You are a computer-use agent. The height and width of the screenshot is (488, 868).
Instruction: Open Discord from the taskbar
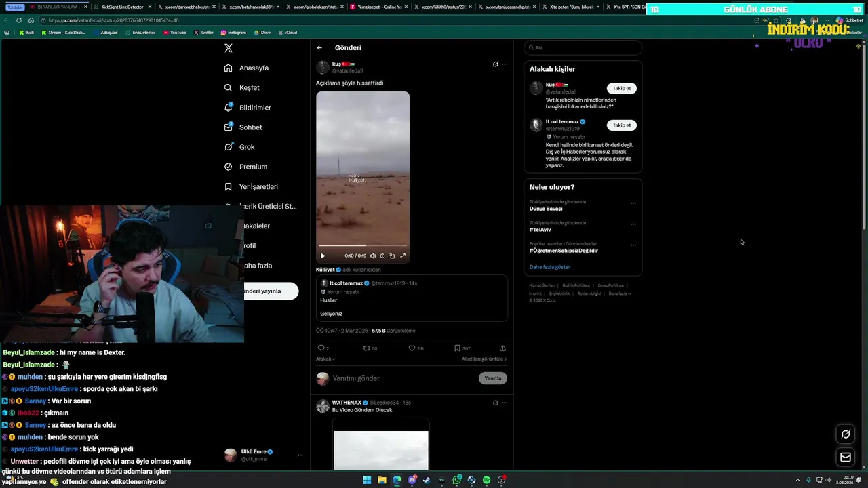(x=412, y=480)
